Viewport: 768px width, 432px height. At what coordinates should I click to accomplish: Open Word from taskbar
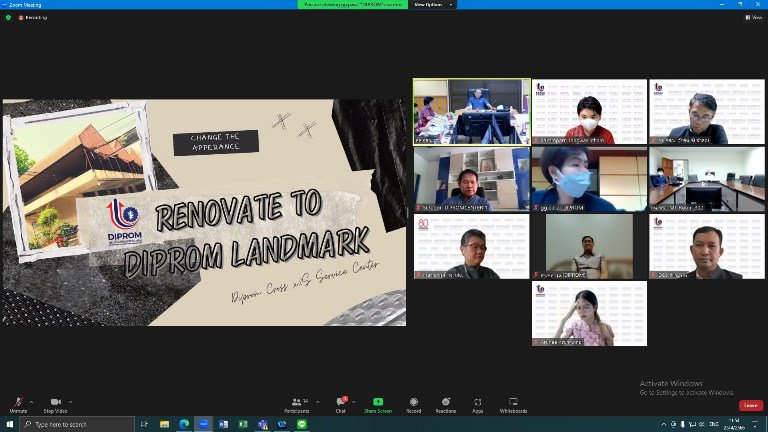click(x=223, y=424)
